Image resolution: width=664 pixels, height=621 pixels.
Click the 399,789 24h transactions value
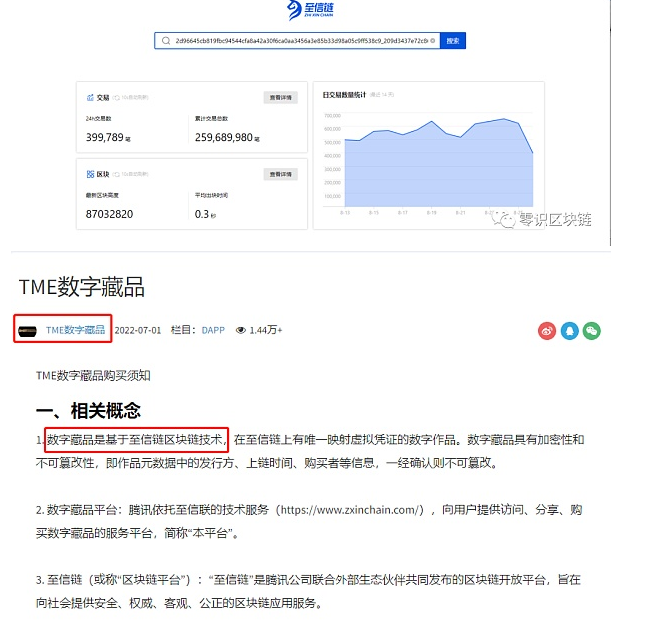tap(105, 137)
